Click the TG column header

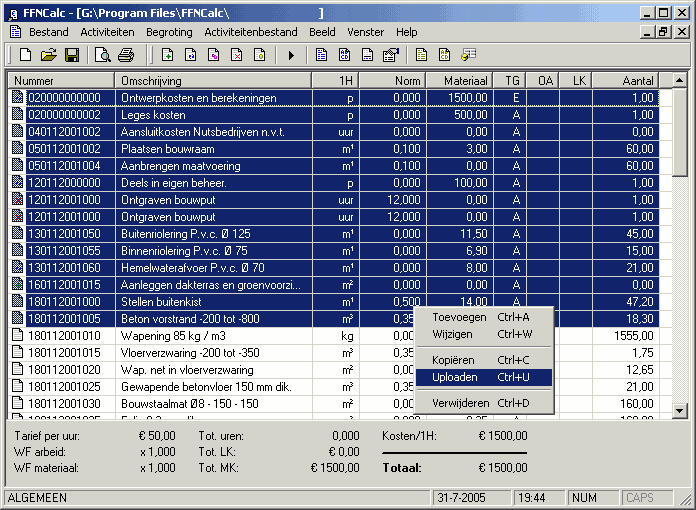coord(510,81)
